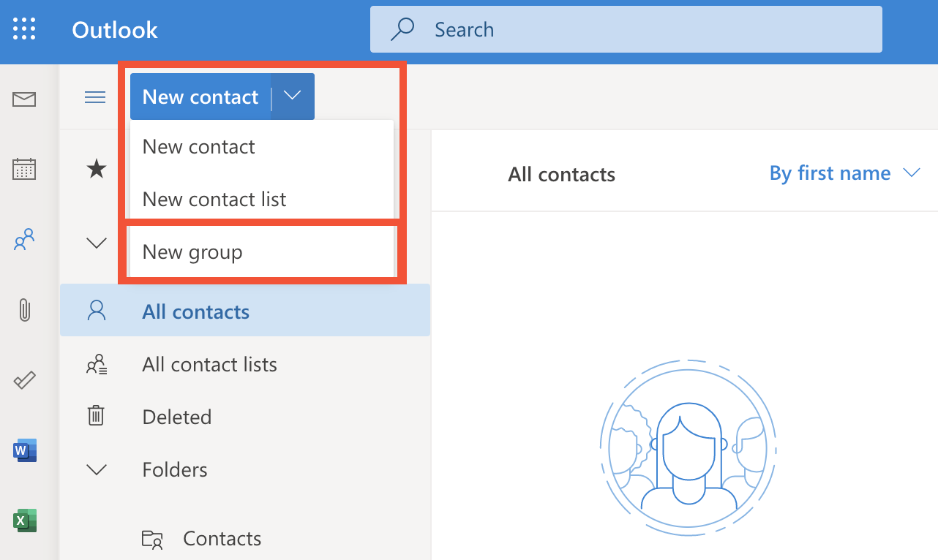This screenshot has width=938, height=560.
Task: Launch Word from the sidebar
Action: [24, 450]
